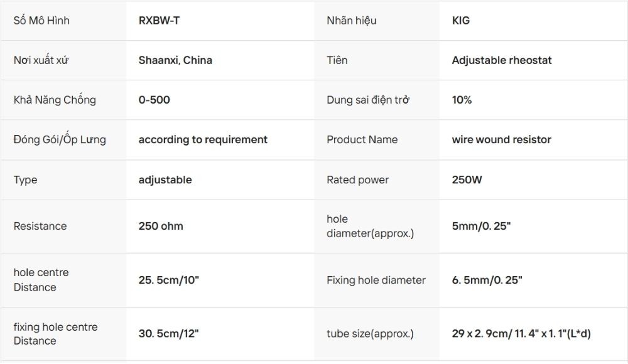628x364 pixels.
Task: Select the Dung sai điện trở label
Action: (368, 100)
